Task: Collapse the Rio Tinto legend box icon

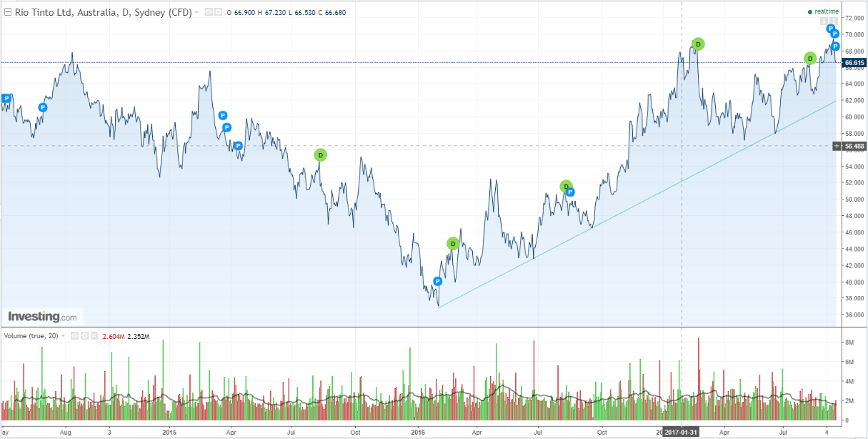Action: tap(8, 12)
